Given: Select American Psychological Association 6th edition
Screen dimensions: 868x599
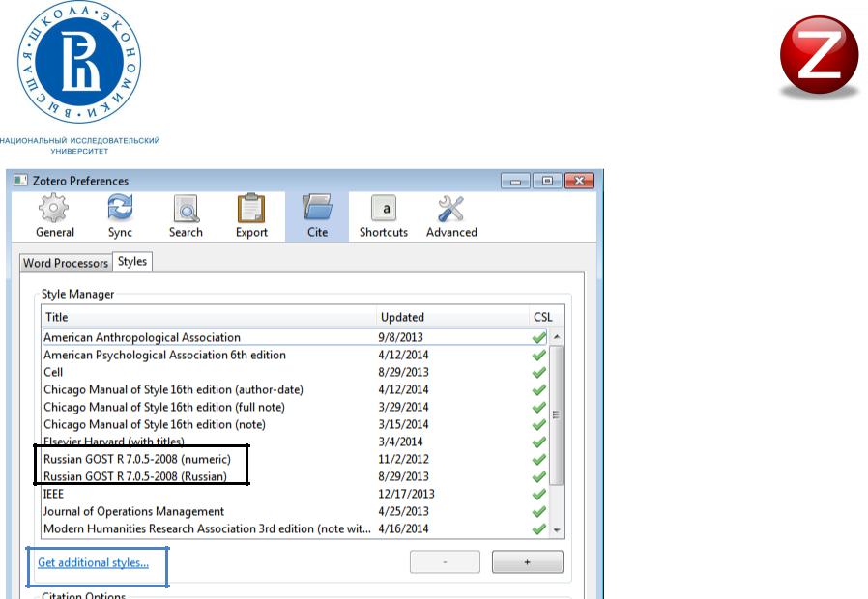Looking at the screenshot, I should click(295, 356).
